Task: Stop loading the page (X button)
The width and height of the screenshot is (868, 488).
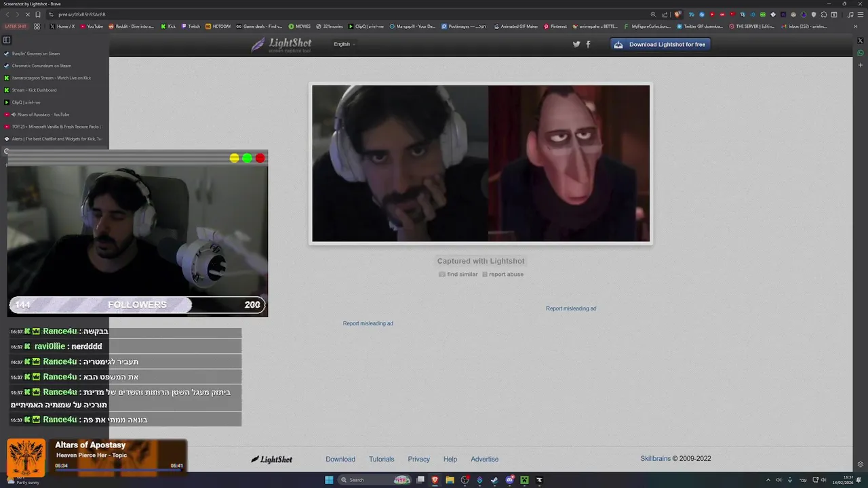Action: click(27, 14)
